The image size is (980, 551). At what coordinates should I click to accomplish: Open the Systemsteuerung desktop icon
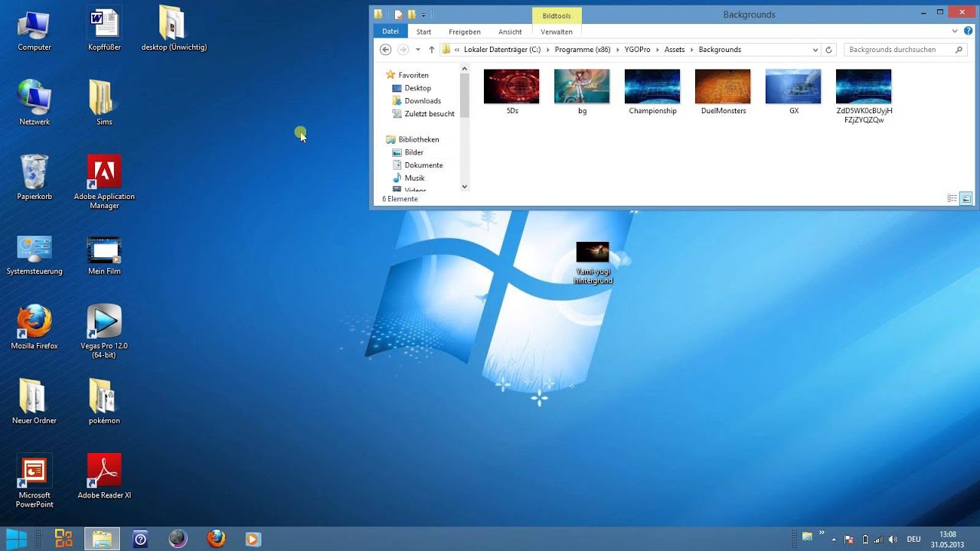tap(34, 254)
